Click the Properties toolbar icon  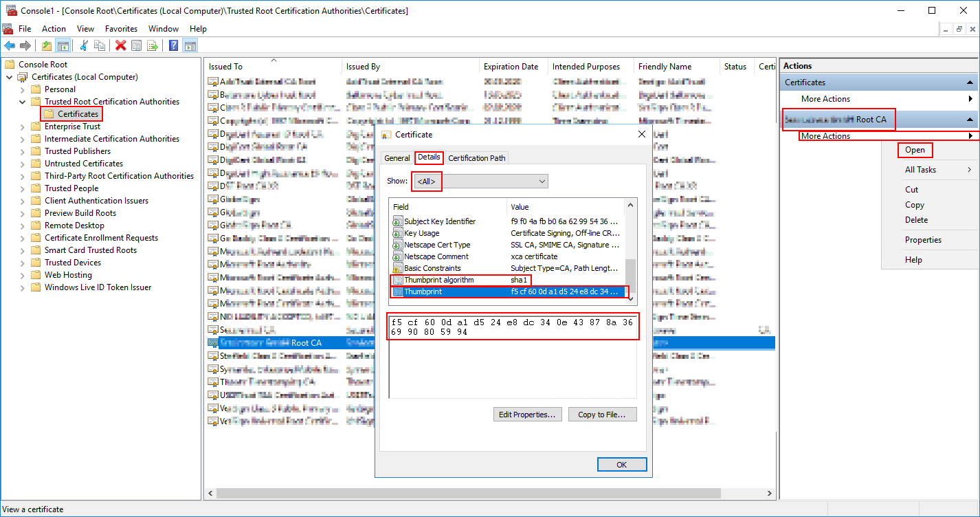pos(135,45)
